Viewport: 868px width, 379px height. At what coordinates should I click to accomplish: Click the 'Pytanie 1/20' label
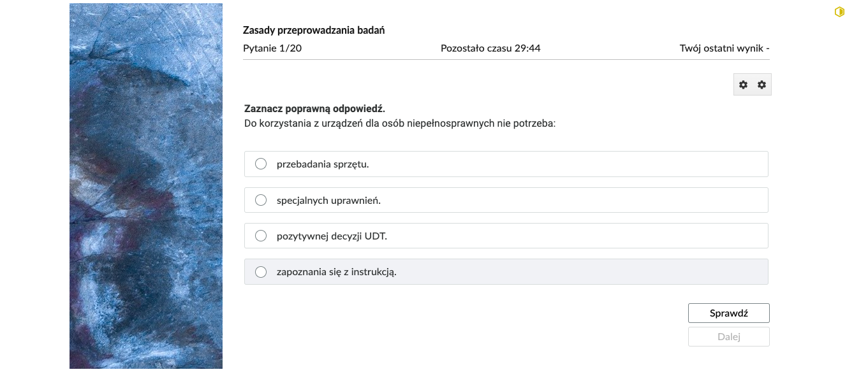pyautogui.click(x=272, y=48)
